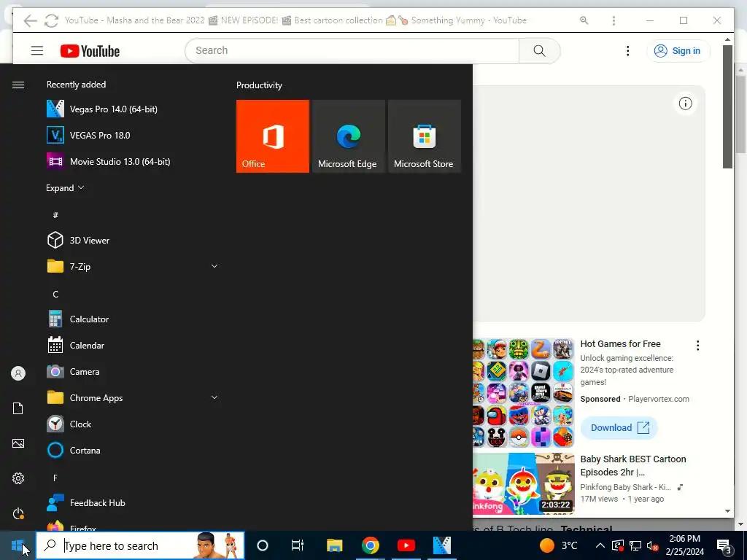Open Task View on taskbar
This screenshot has height=560, width=747.
tap(298, 545)
